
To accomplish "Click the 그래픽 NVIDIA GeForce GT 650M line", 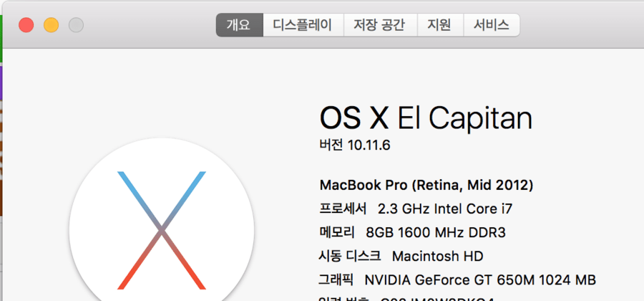I will pyautogui.click(x=457, y=280).
